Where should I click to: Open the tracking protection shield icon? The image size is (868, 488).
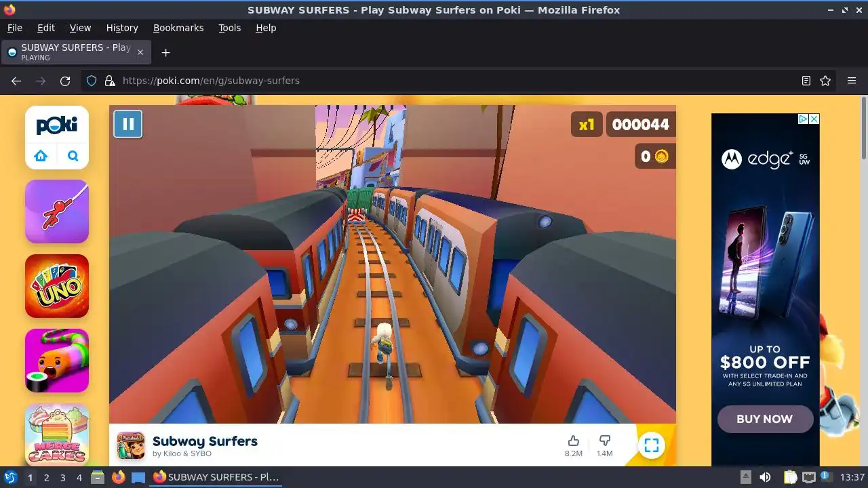pos(92,81)
